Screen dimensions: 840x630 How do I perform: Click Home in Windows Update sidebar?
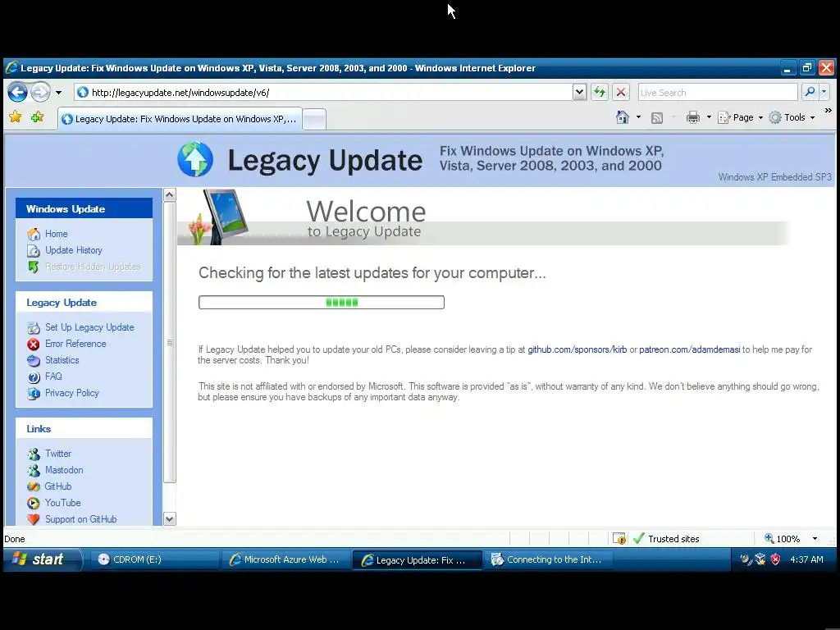pos(57,234)
